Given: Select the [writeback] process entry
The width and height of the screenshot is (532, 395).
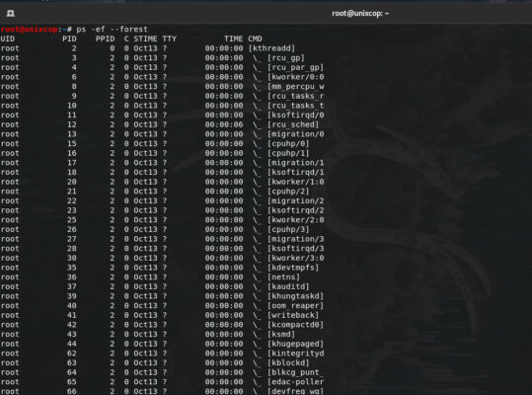Looking at the screenshot, I should point(293,315).
